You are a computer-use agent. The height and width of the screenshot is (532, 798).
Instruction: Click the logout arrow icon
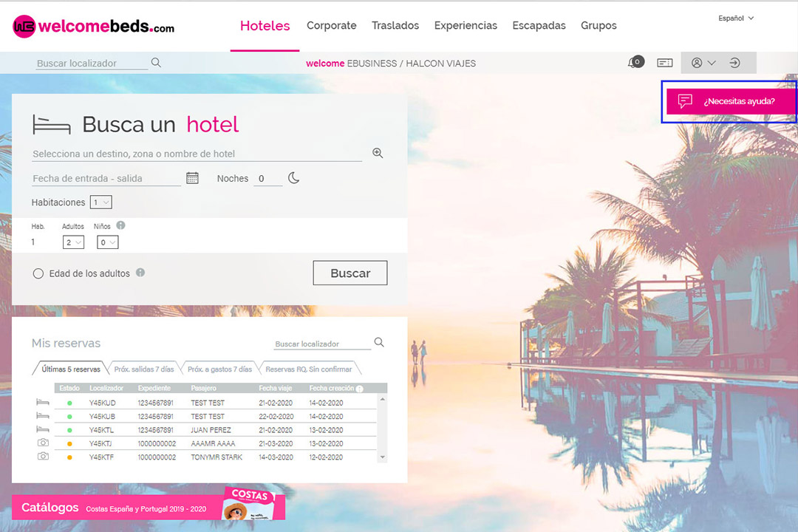pos(734,63)
